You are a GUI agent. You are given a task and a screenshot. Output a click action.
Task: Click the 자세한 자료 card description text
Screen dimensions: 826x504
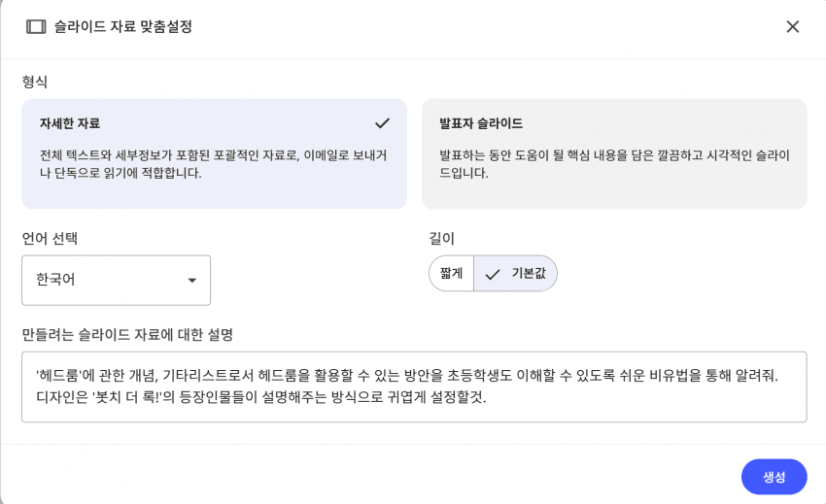pos(214,164)
